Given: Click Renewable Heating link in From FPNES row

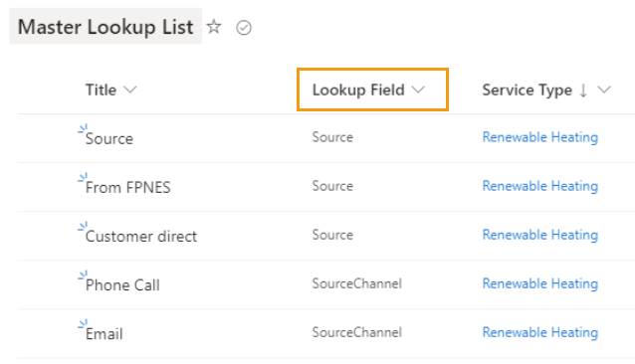Looking at the screenshot, I should coord(539,186).
